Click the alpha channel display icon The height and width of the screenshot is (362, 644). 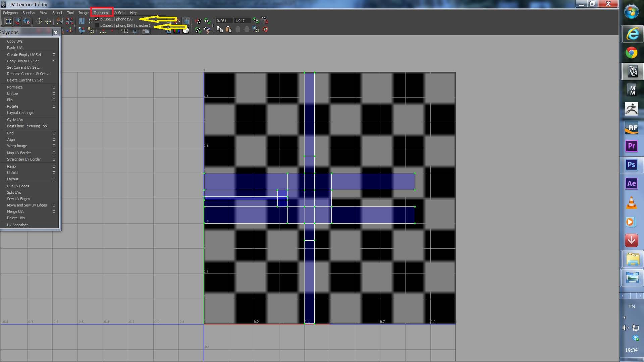tap(185, 31)
